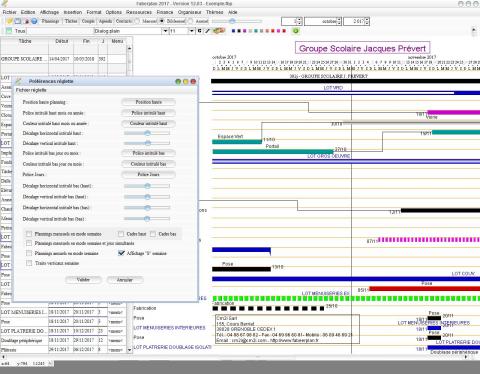Screen dimensions: 480x374
Task: Enable Plannings mensuels mode semaine et jour checkbox
Action: (29, 243)
